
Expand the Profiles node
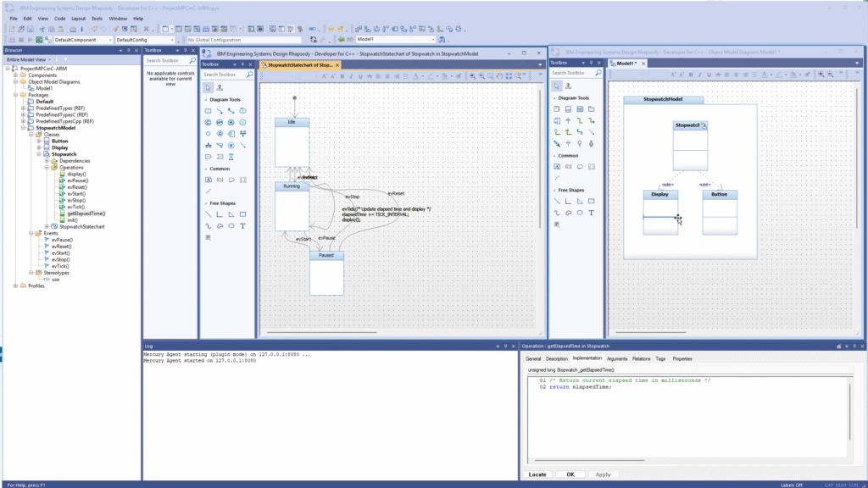click(15, 286)
